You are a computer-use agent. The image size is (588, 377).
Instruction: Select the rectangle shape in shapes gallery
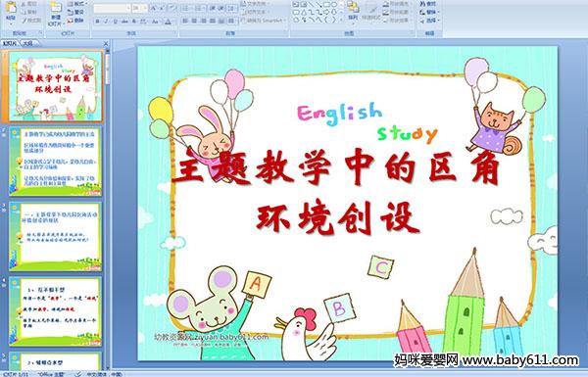(326, 4)
